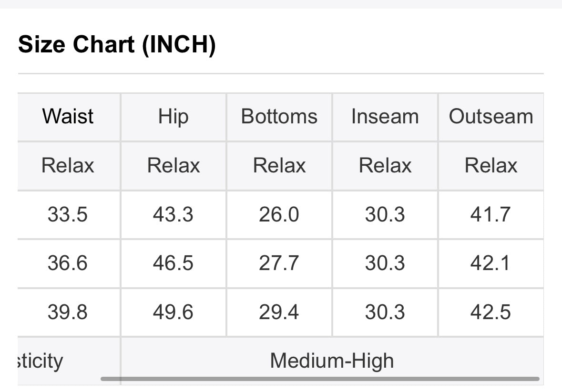
Task: Select the 39.8 waist cell
Action: click(x=68, y=312)
